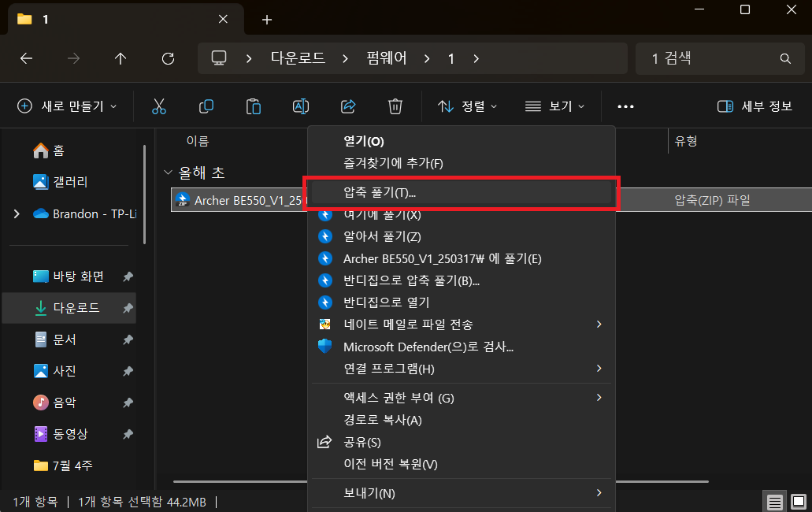Choose 열기(O) from context menu
Image resolution: width=812 pixels, height=512 pixels.
462,141
